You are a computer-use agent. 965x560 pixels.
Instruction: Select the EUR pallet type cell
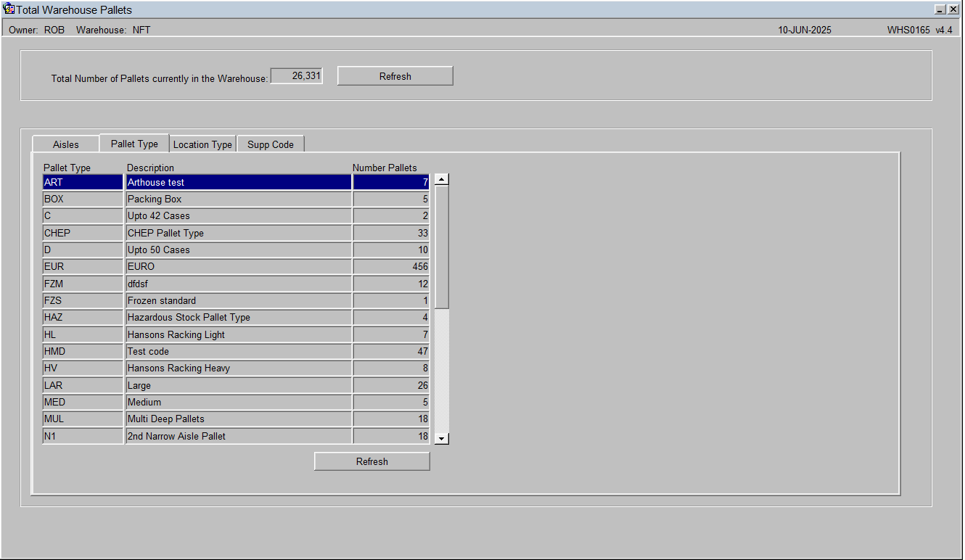[83, 266]
